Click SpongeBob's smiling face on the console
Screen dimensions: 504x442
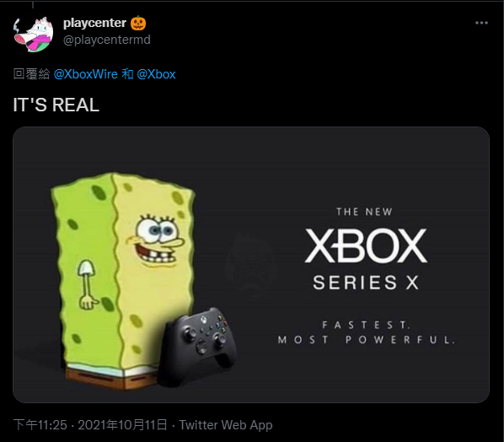(157, 240)
